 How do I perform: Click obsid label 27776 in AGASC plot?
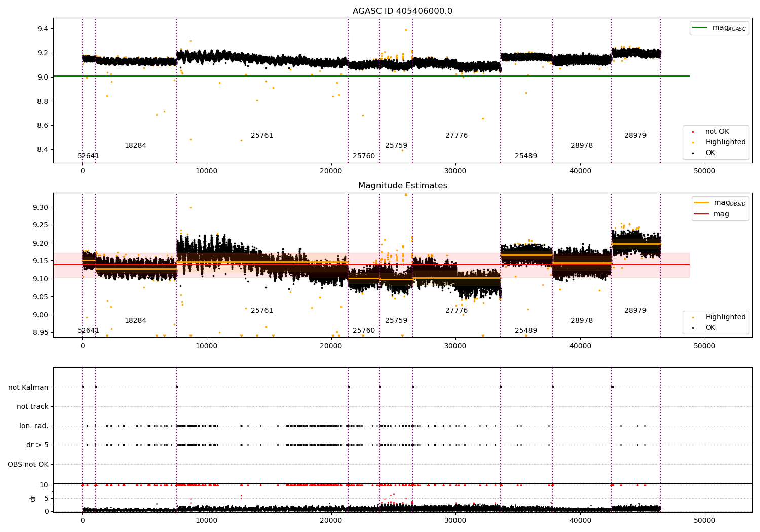click(457, 136)
